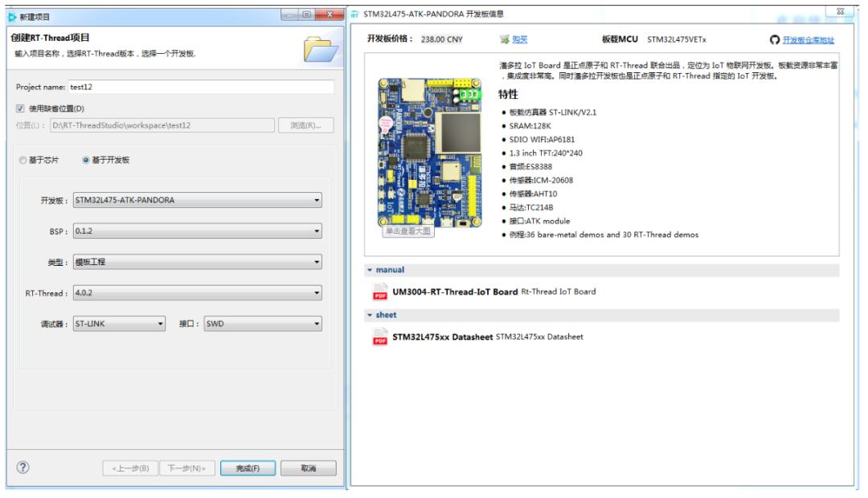
Task: Select the chip-based radio button
Action: point(23,160)
